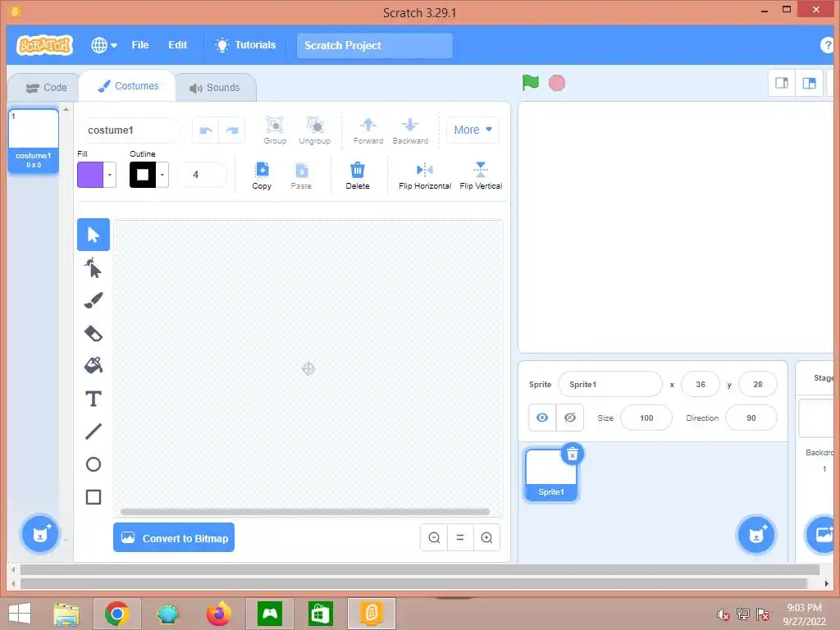Open the Outline color dropdown arrow

pyautogui.click(x=162, y=175)
